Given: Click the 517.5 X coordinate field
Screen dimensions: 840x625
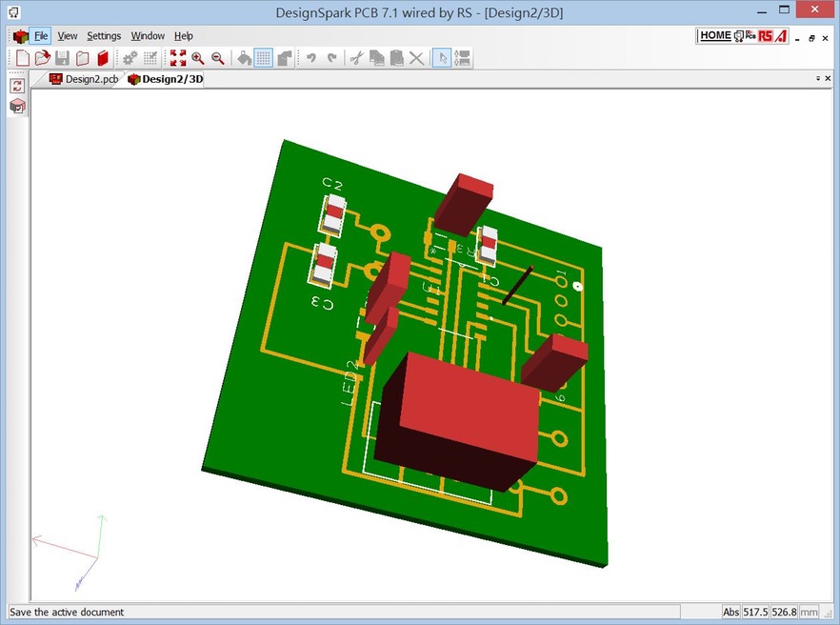Looking at the screenshot, I should [755, 612].
